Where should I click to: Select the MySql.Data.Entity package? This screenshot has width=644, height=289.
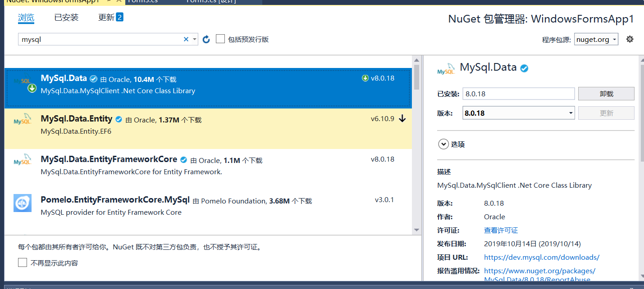click(x=208, y=129)
